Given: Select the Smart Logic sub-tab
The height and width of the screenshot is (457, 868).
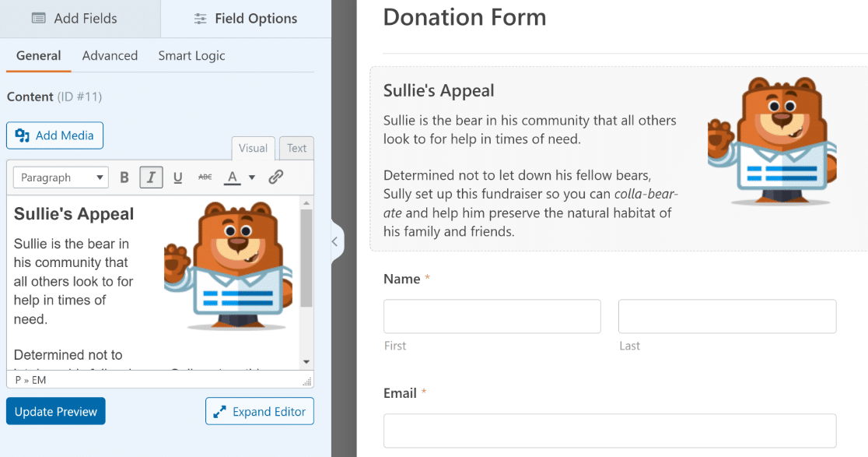Looking at the screenshot, I should point(191,56).
